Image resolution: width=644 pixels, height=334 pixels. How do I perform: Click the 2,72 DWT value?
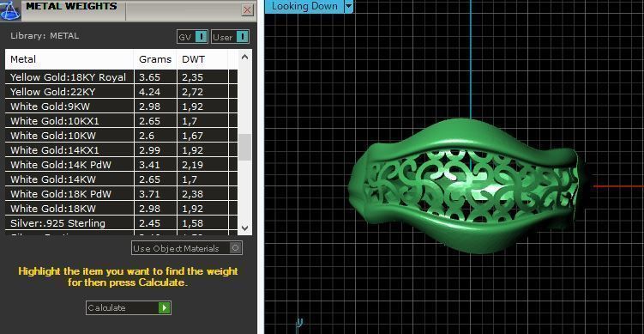193,92
